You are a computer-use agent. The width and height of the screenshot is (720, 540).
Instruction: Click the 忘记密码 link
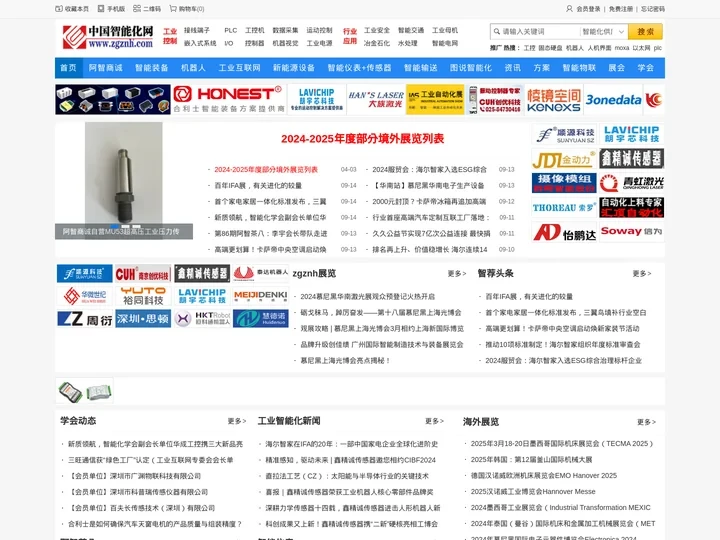click(652, 9)
